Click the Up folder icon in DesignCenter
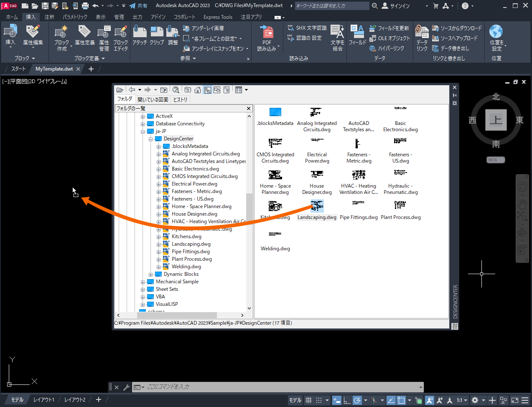The width and height of the screenshot is (532, 407). [164, 90]
